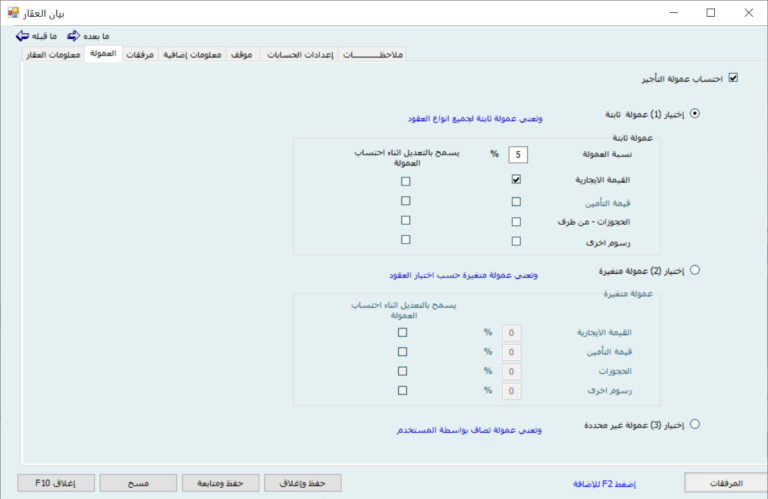Click the blue text وتعني عمولة تضاف بواسطة المستخدم
Viewport: 768px width, 499px height.
click(469, 430)
